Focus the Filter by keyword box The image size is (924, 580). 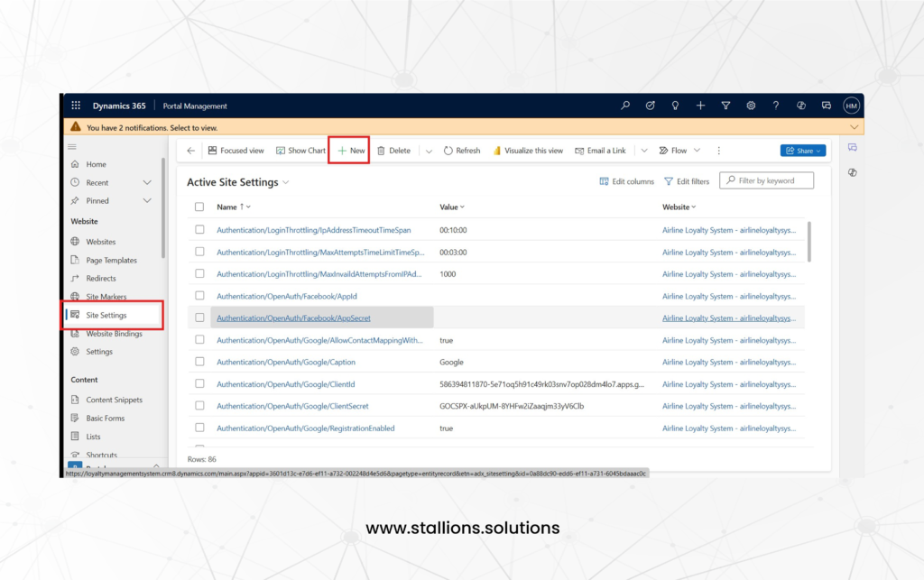[x=767, y=180]
